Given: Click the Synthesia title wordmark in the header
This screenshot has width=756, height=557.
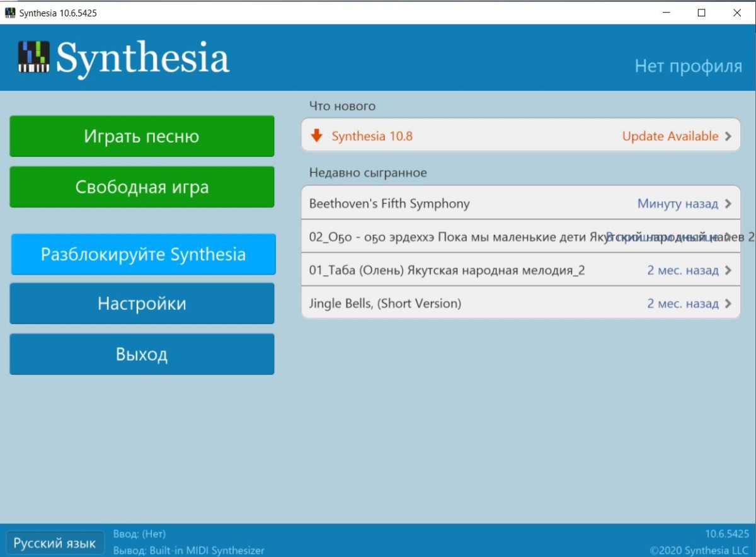Looking at the screenshot, I should coord(143,58).
